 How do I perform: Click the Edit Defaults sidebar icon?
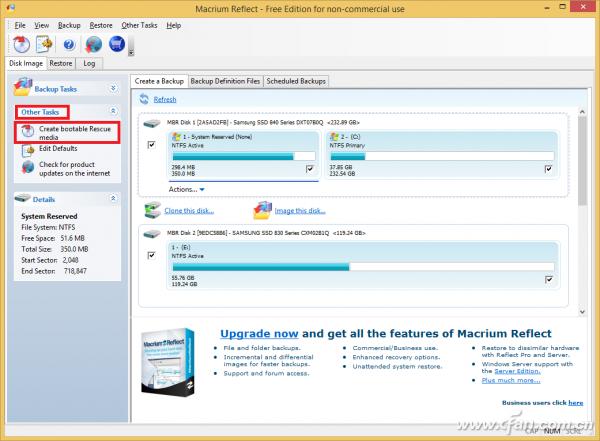28,150
